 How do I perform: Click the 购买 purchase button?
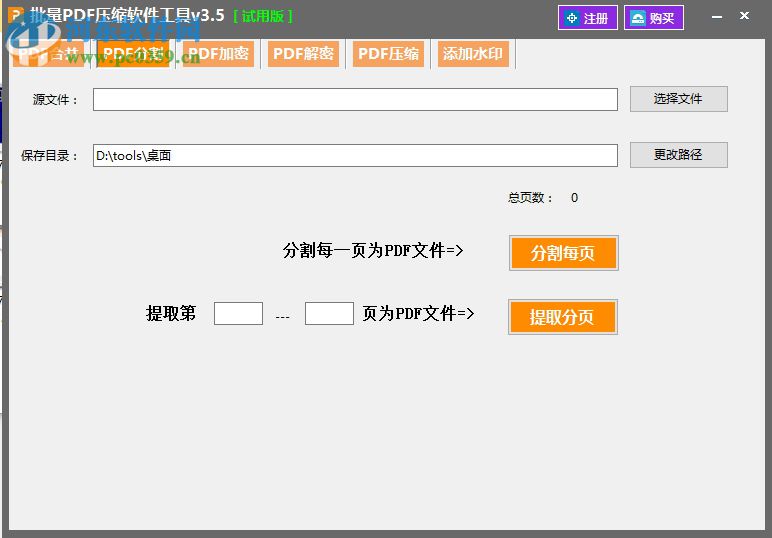(x=654, y=18)
